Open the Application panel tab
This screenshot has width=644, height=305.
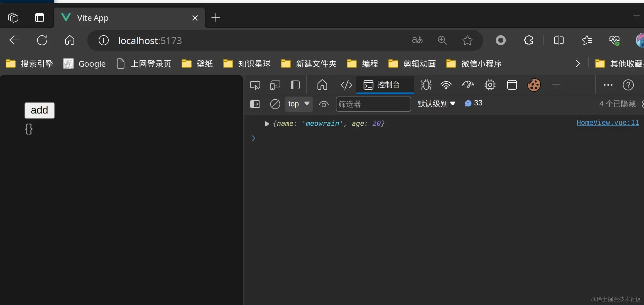pyautogui.click(x=512, y=85)
